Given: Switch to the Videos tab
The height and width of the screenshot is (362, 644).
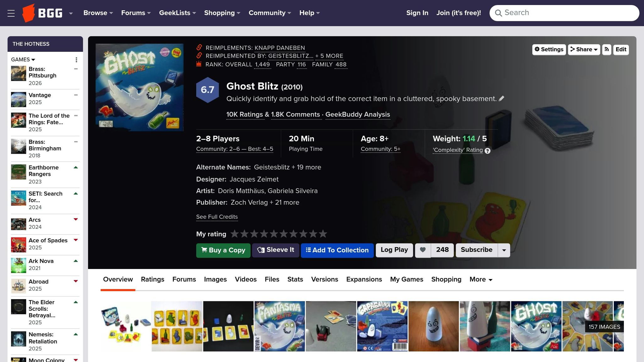Looking at the screenshot, I should click(x=246, y=279).
